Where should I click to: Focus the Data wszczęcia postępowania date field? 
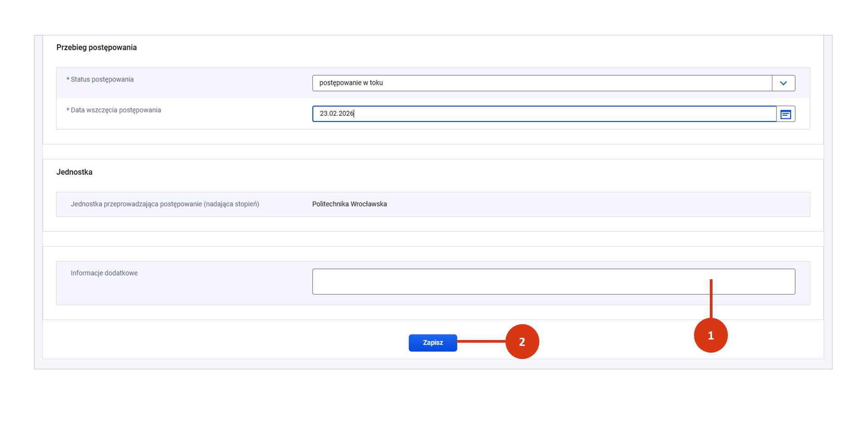coord(544,114)
